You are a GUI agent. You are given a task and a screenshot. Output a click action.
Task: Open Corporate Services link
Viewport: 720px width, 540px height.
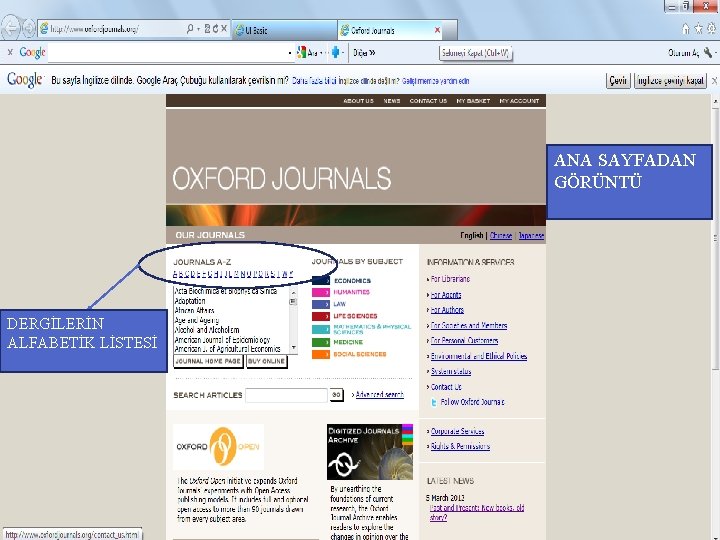point(457,432)
